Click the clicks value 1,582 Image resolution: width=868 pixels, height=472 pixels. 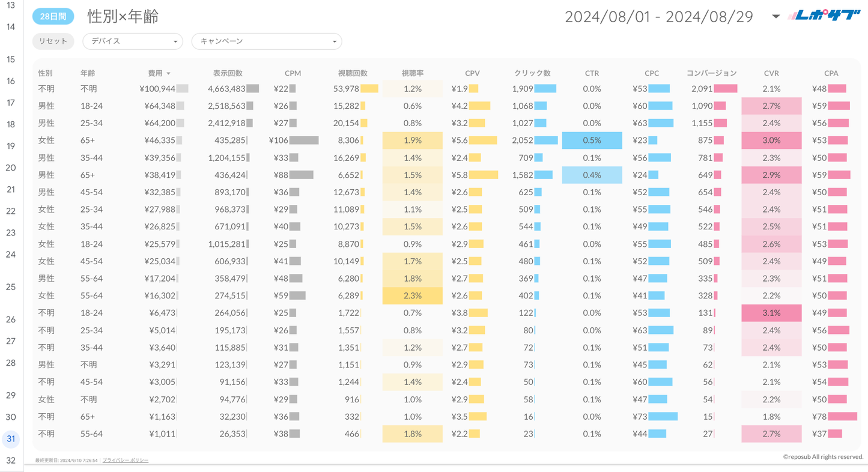tap(523, 175)
